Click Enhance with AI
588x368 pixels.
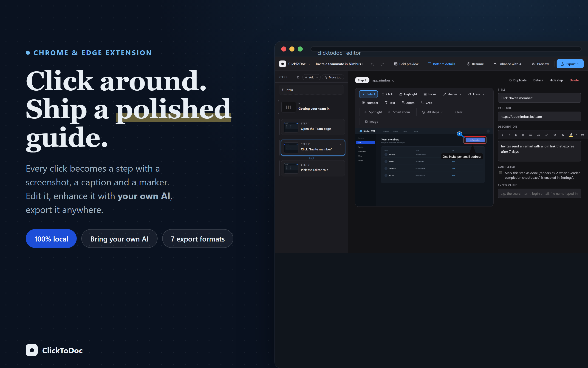508,64
